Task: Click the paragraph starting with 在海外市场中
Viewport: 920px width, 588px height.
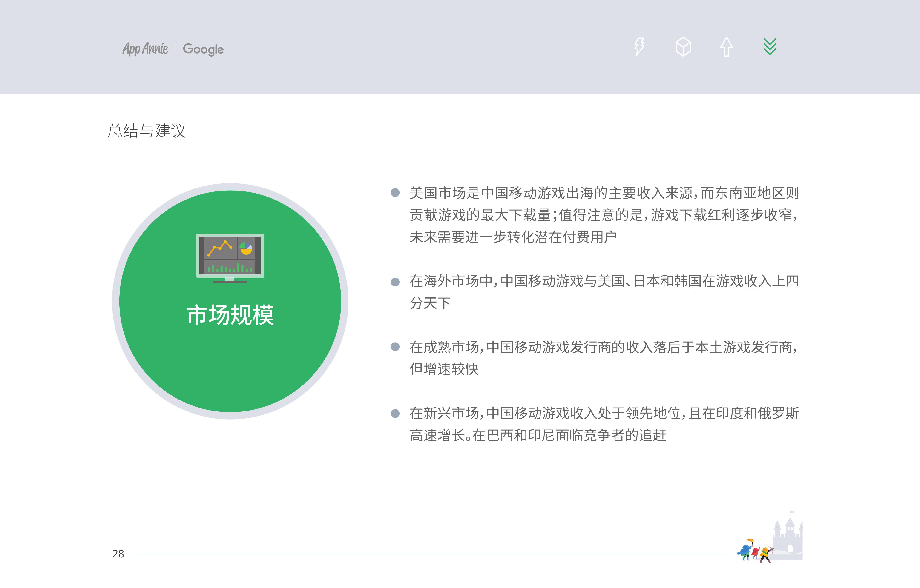Action: point(604,292)
